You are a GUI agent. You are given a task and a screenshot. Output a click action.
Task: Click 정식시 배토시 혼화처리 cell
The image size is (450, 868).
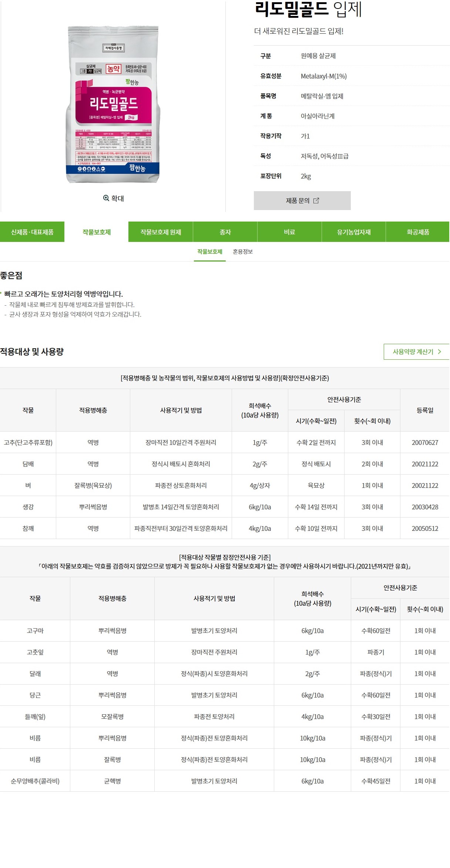[x=181, y=464]
